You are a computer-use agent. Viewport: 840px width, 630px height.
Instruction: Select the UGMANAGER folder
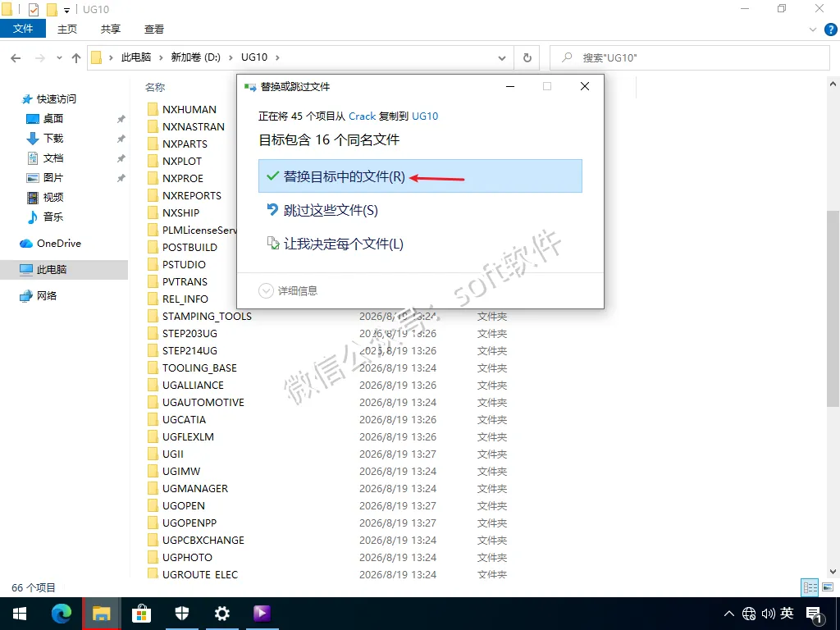pos(195,489)
